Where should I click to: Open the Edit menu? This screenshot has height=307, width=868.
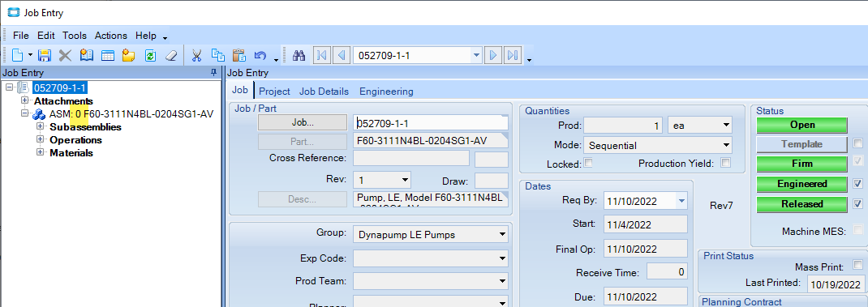(x=46, y=36)
